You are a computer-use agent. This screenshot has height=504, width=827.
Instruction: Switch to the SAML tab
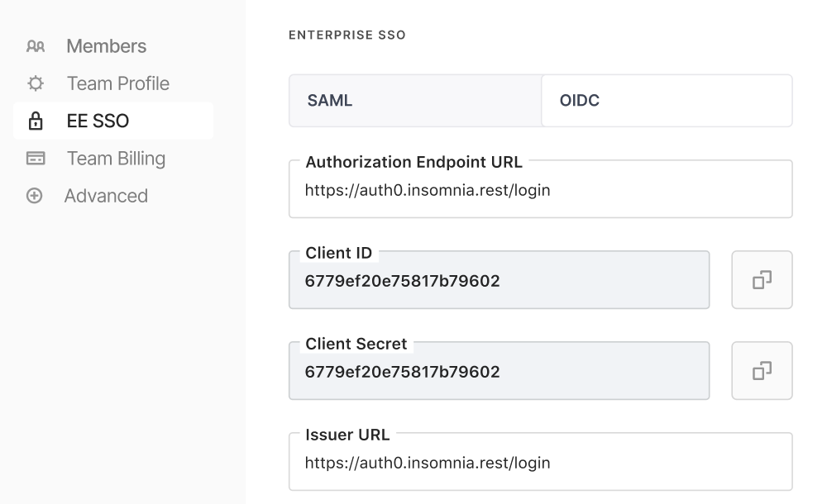415,101
